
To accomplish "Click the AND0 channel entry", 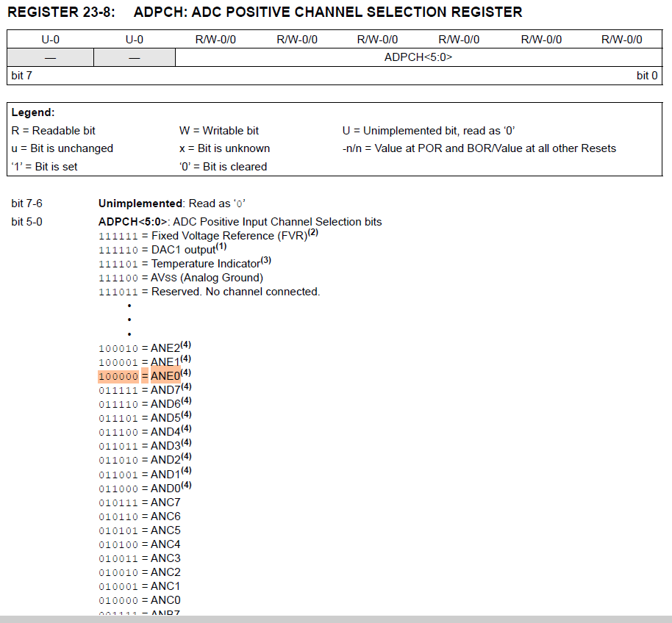I will [x=165, y=489].
